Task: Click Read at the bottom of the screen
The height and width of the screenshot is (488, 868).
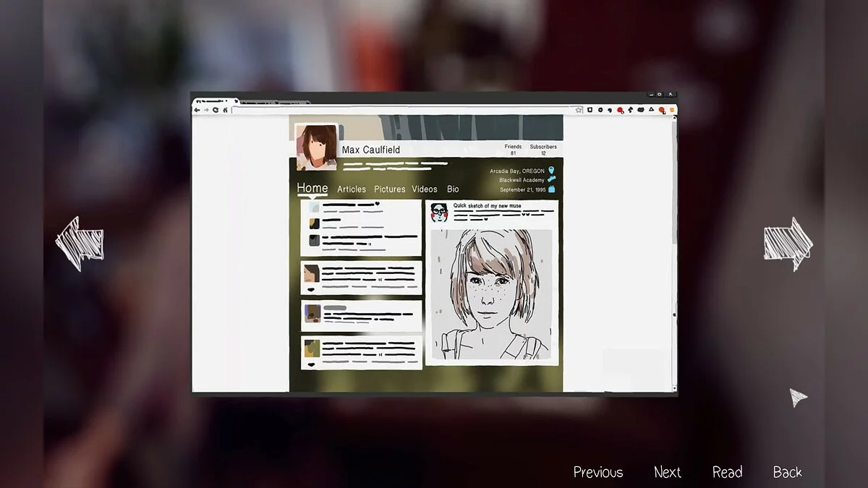Action: [727, 471]
